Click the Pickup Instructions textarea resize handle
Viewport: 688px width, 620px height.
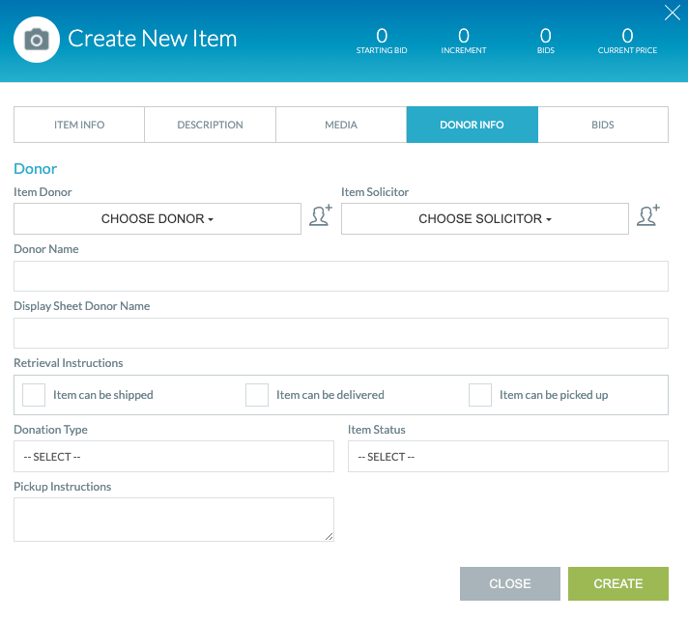[x=329, y=537]
